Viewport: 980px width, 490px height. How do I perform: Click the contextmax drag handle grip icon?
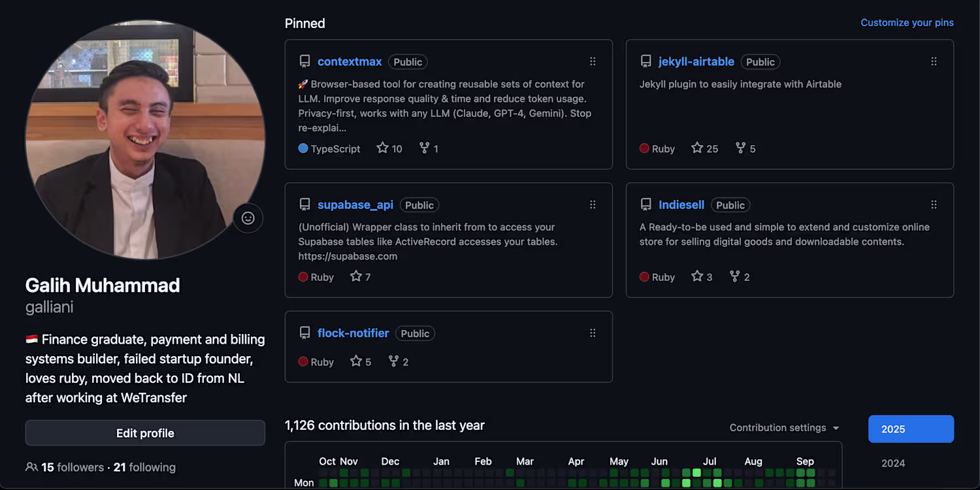(593, 61)
